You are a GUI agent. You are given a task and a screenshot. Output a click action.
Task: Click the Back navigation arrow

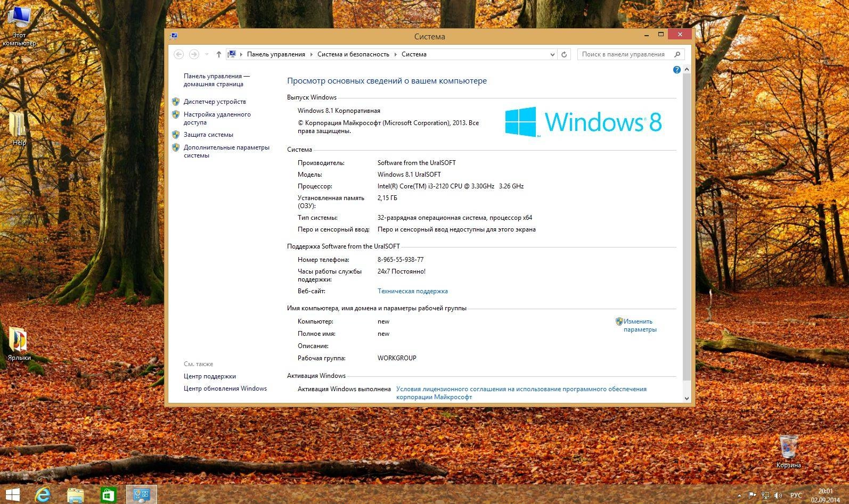click(179, 54)
